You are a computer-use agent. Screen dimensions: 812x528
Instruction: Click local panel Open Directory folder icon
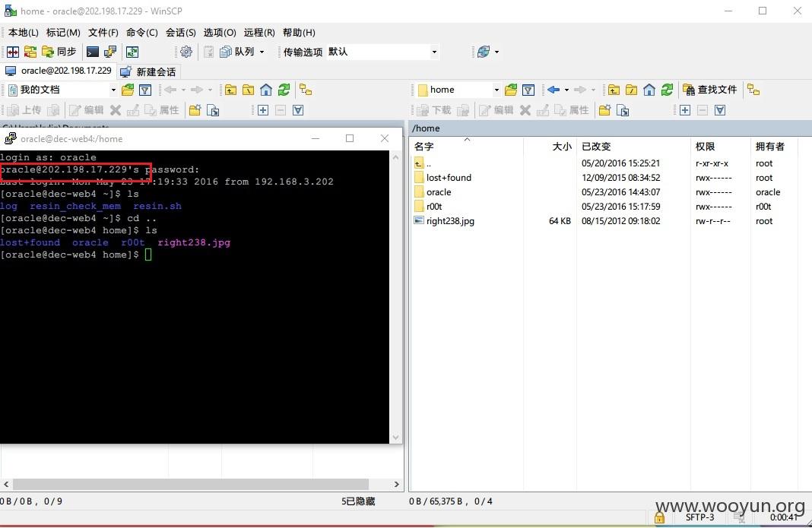pos(128,90)
